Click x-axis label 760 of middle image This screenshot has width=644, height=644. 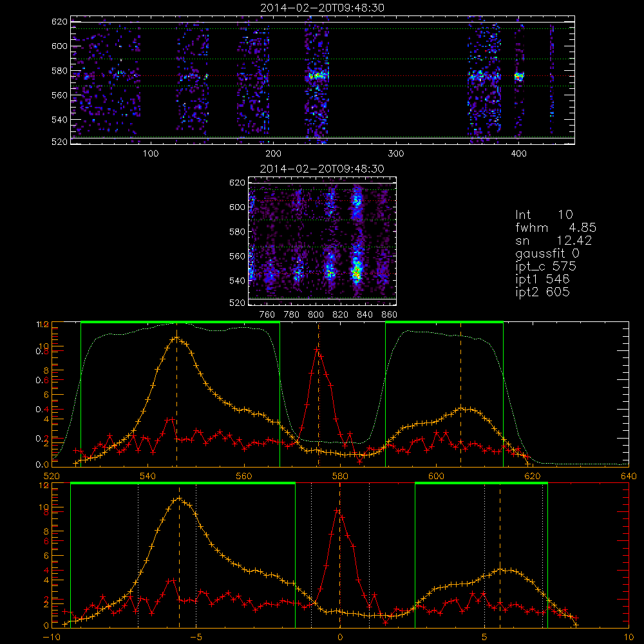[x=267, y=315]
